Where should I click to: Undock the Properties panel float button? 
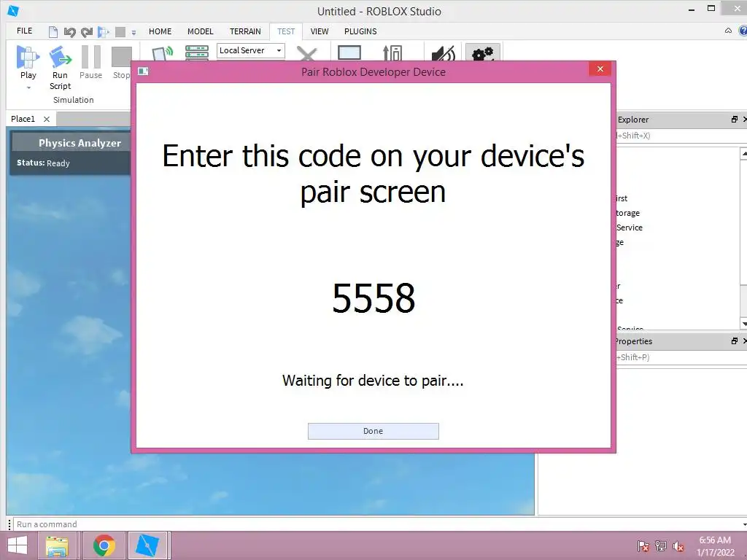pyautogui.click(x=734, y=341)
